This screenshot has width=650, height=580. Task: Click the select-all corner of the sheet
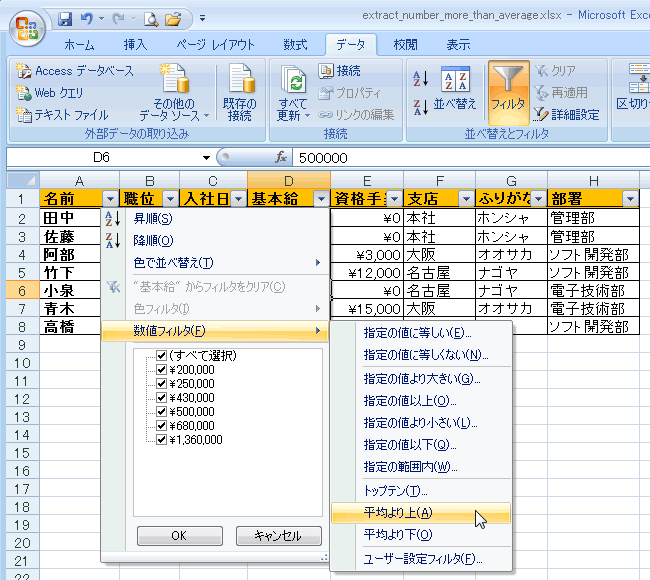click(23, 181)
